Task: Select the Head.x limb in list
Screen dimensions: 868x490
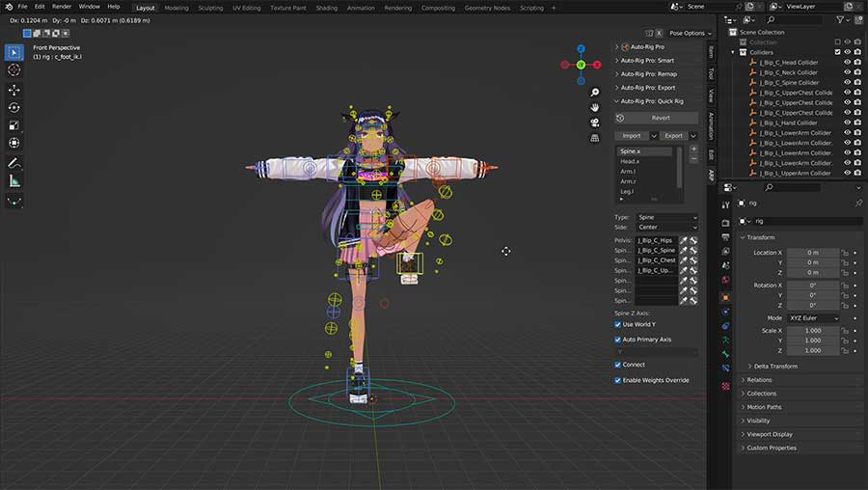Action: [x=645, y=161]
